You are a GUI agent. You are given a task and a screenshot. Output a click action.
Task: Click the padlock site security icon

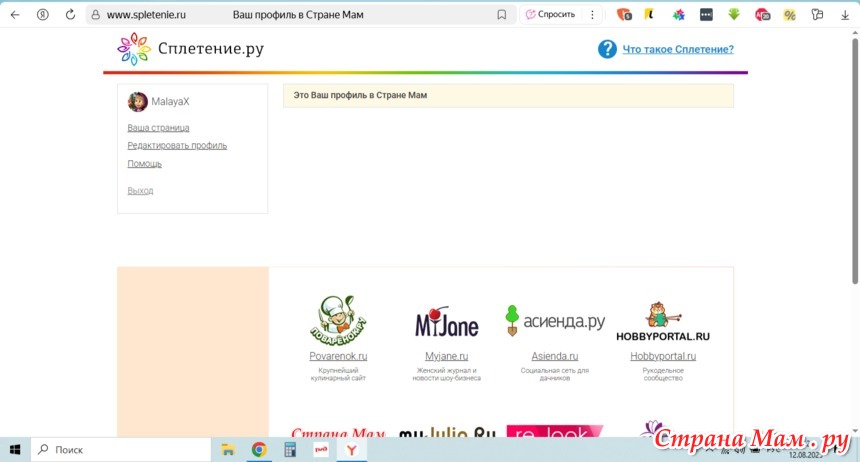click(x=95, y=15)
